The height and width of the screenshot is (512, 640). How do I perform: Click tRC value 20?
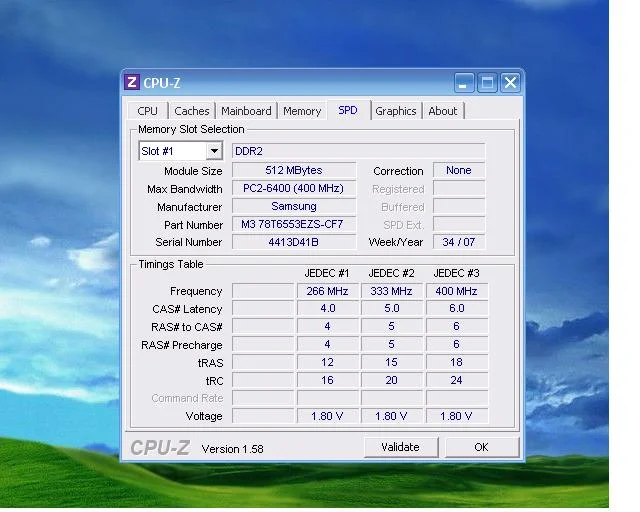click(391, 380)
